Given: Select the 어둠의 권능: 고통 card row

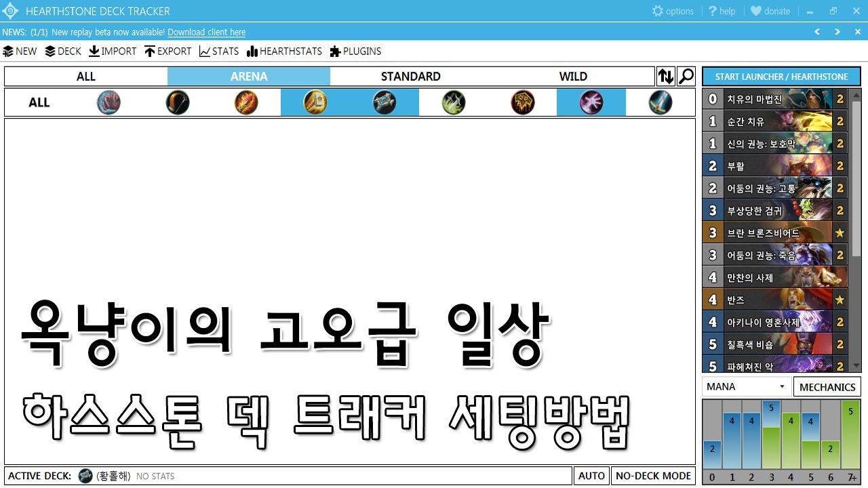Looking at the screenshot, I should tap(775, 188).
